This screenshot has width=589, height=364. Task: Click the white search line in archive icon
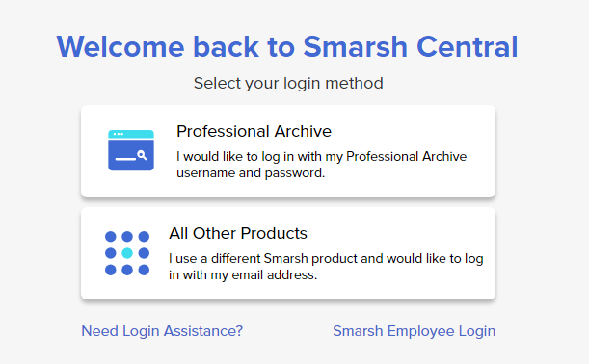(x=125, y=159)
